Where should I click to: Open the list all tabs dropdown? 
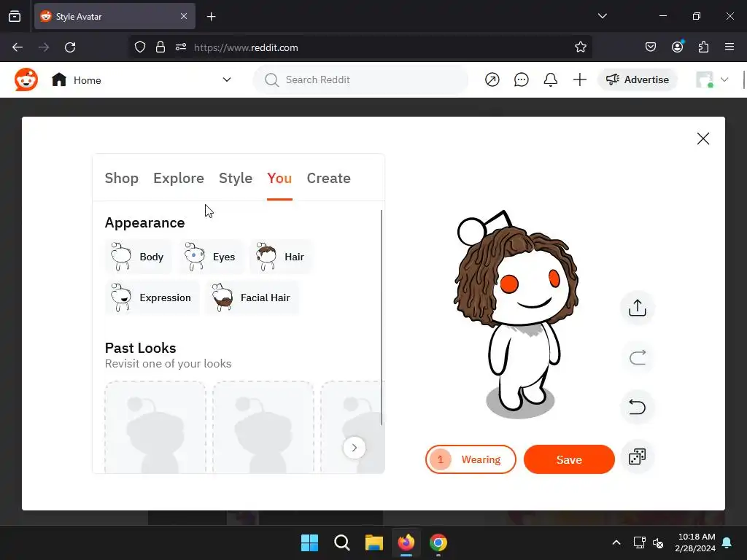[x=603, y=16]
